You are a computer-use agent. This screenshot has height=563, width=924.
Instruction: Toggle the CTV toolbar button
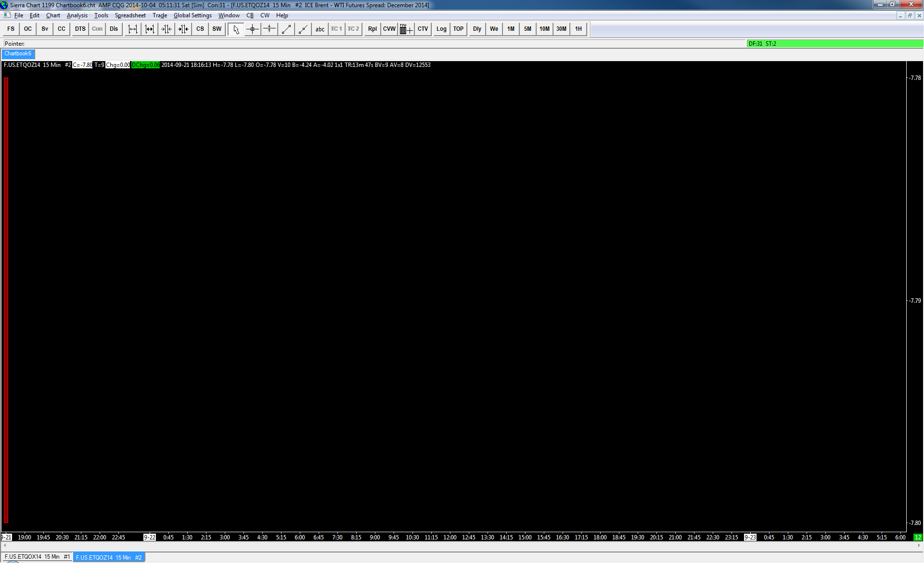[x=423, y=29]
